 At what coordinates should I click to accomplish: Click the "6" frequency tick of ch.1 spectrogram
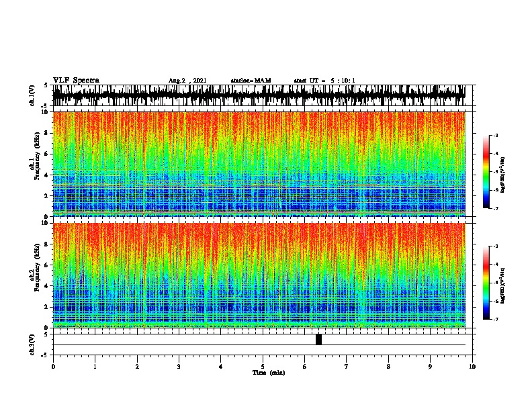[48, 154]
